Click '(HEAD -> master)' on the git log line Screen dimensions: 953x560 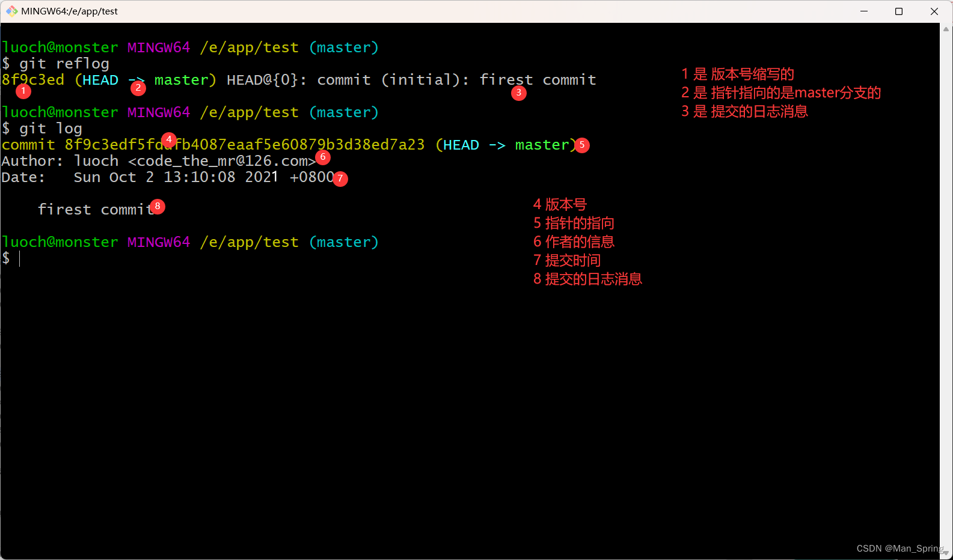tap(506, 145)
